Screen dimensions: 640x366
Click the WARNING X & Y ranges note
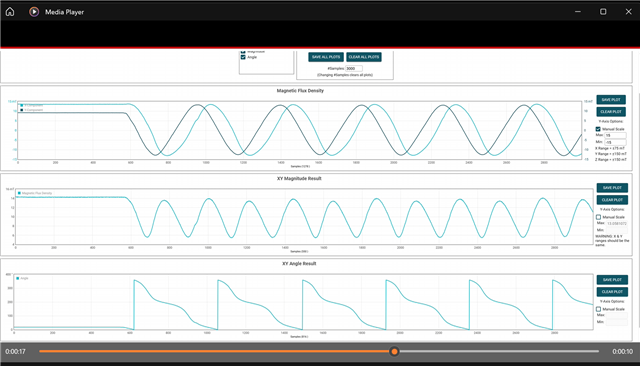pyautogui.click(x=612, y=240)
